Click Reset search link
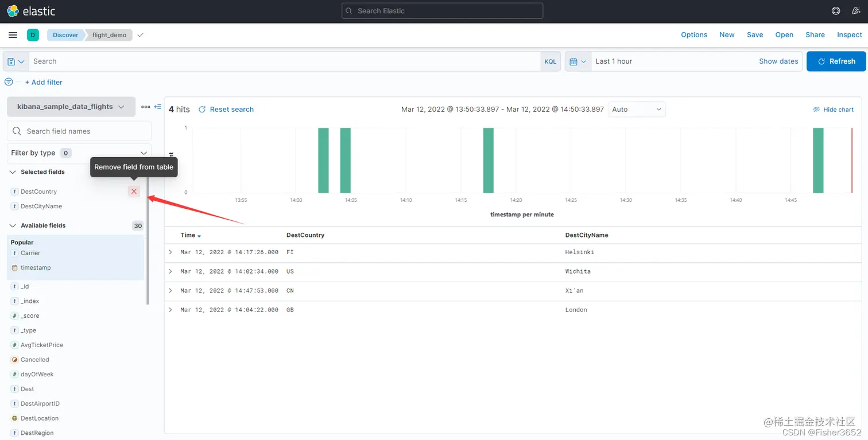 [x=226, y=109]
